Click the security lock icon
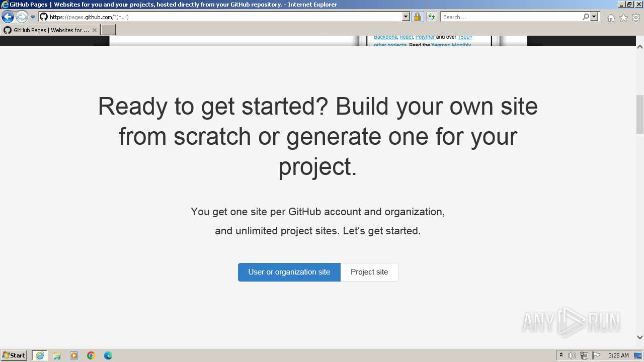 pyautogui.click(x=417, y=17)
